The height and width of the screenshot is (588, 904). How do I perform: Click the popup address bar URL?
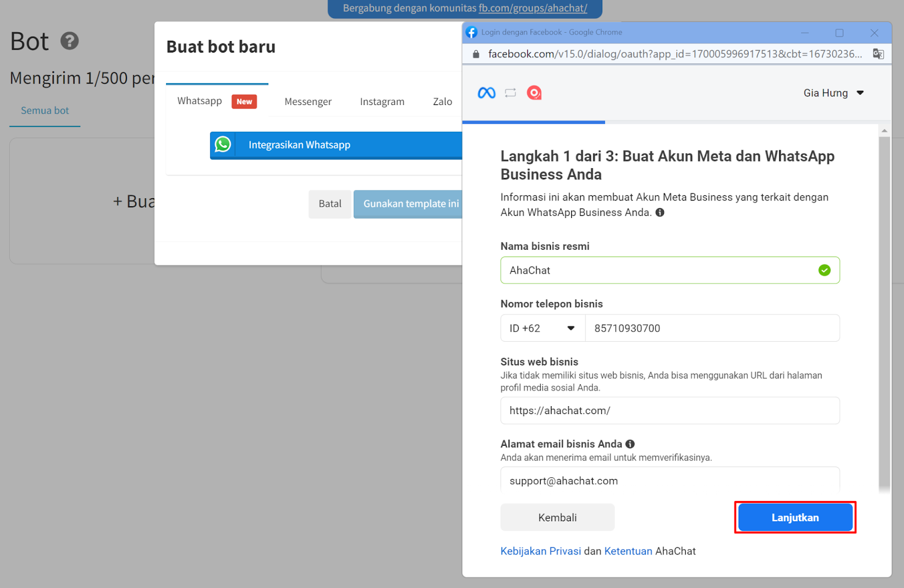(x=675, y=54)
